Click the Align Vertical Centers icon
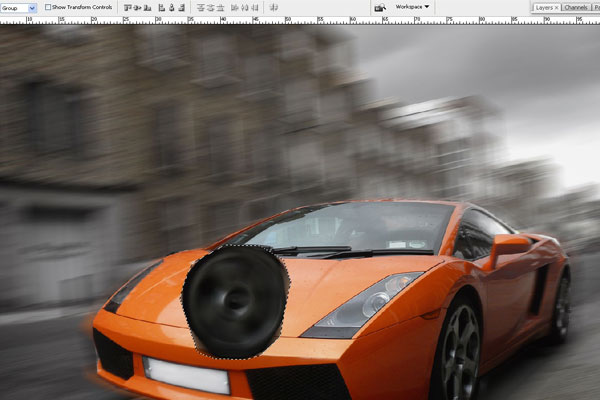This screenshot has width=600, height=400. pos(137,7)
